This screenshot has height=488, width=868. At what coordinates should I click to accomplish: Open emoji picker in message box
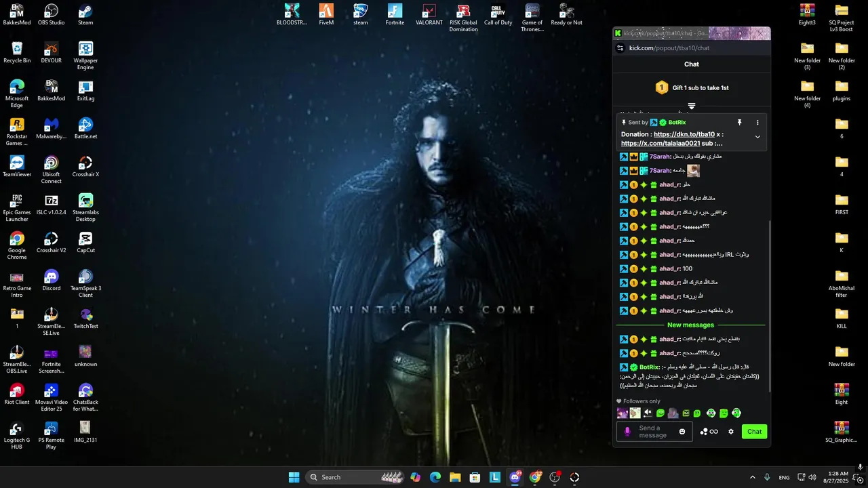tap(682, 432)
